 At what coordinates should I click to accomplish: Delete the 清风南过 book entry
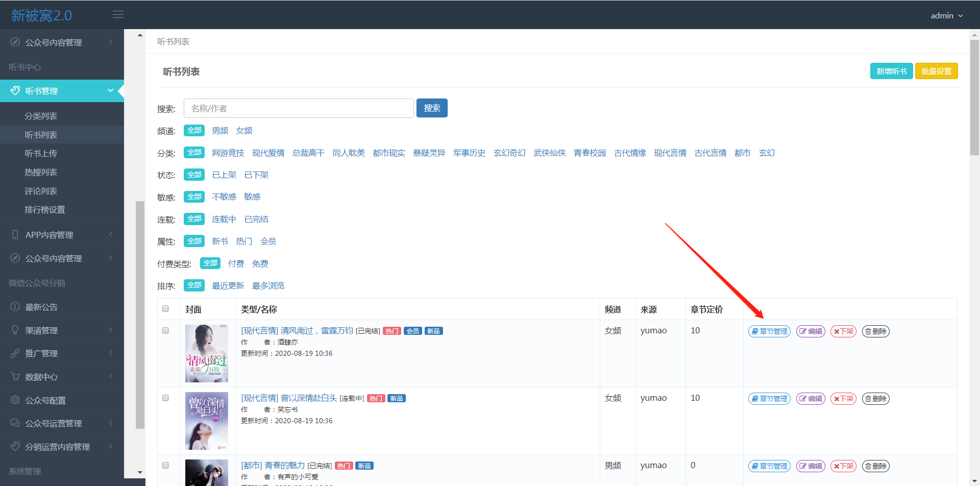(x=876, y=331)
